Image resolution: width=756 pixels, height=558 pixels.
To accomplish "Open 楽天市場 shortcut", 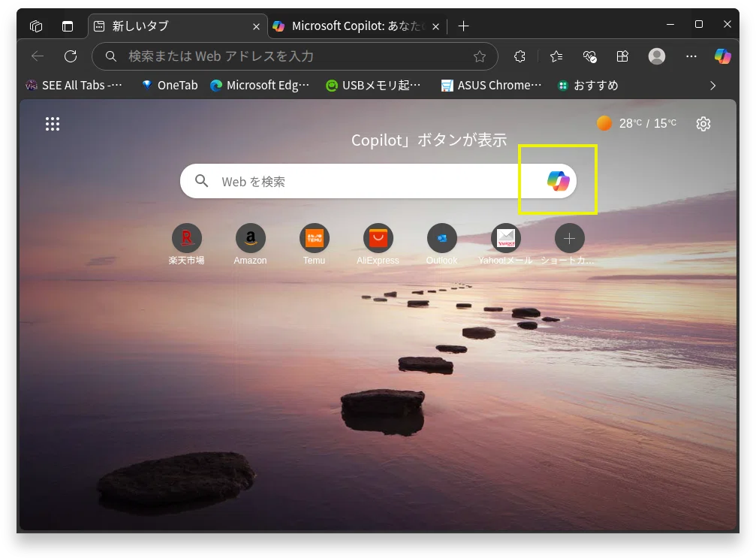I will [x=187, y=244].
